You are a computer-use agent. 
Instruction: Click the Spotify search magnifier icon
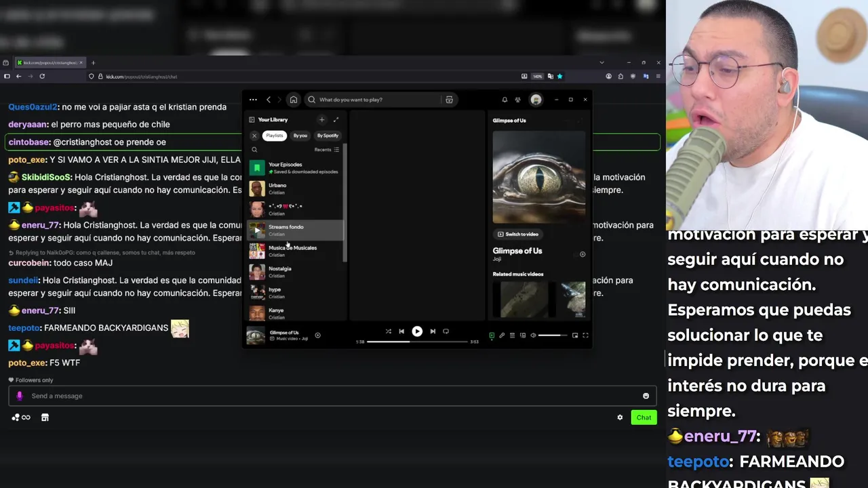click(312, 100)
